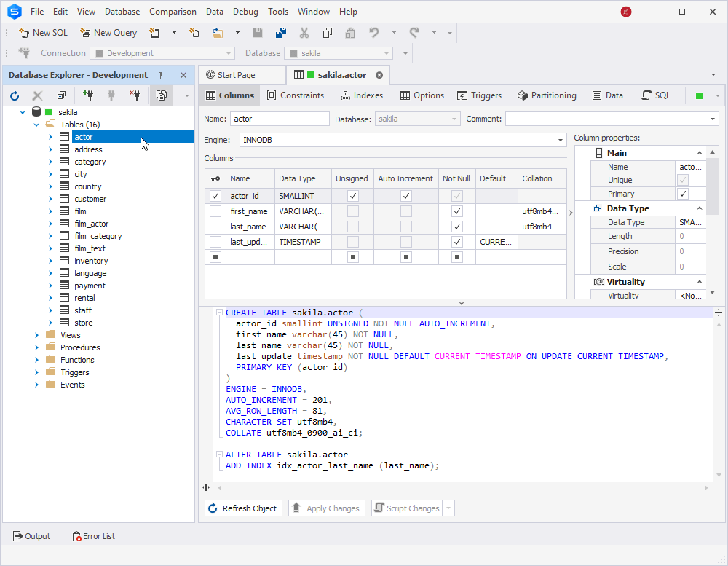Pin the Database Explorer panel

tap(160, 74)
